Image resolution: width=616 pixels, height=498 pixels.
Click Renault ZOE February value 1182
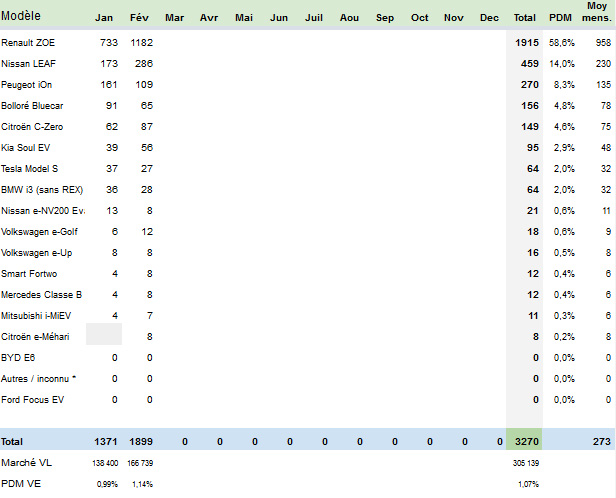tap(141, 42)
